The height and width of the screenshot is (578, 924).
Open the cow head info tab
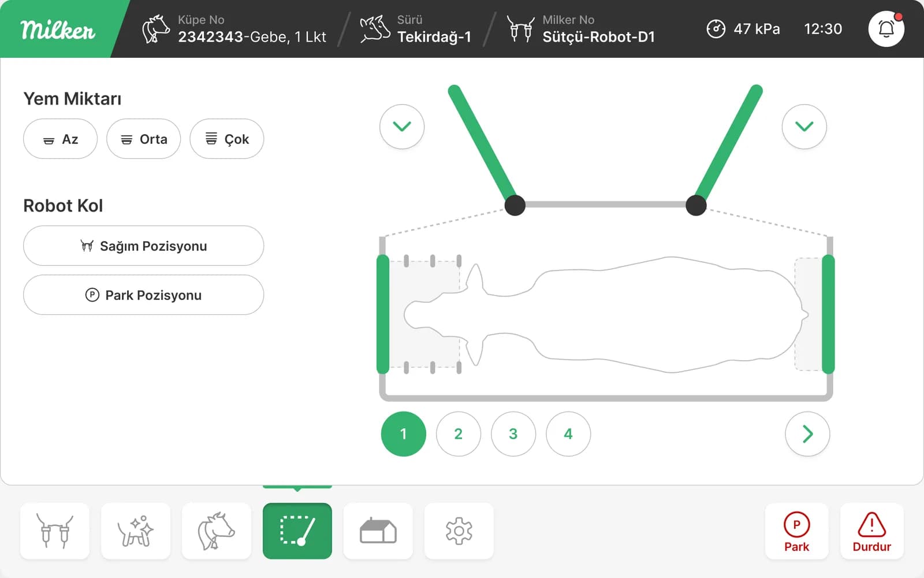click(217, 531)
